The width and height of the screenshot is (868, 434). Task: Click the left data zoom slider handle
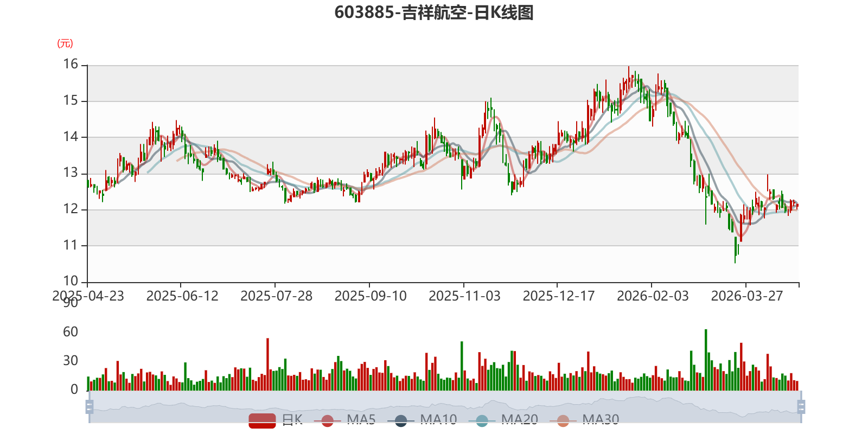(x=90, y=407)
